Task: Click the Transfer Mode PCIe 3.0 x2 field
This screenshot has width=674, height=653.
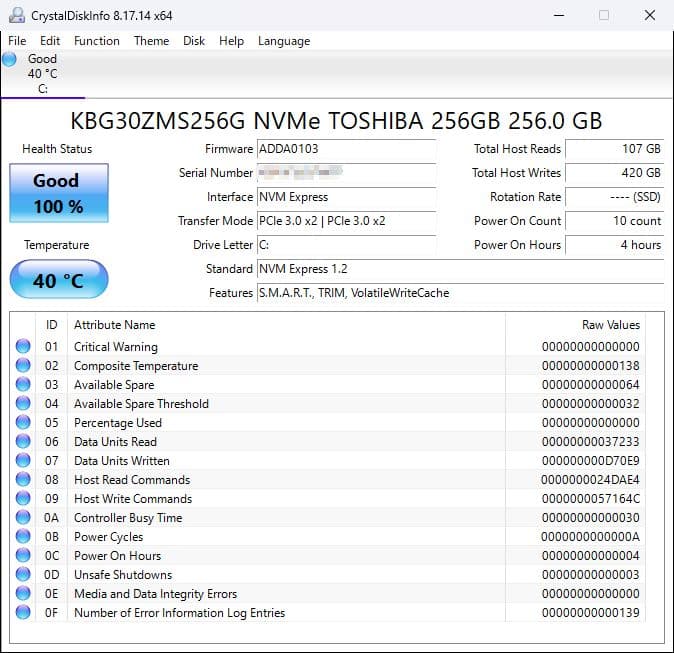Action: 346,221
